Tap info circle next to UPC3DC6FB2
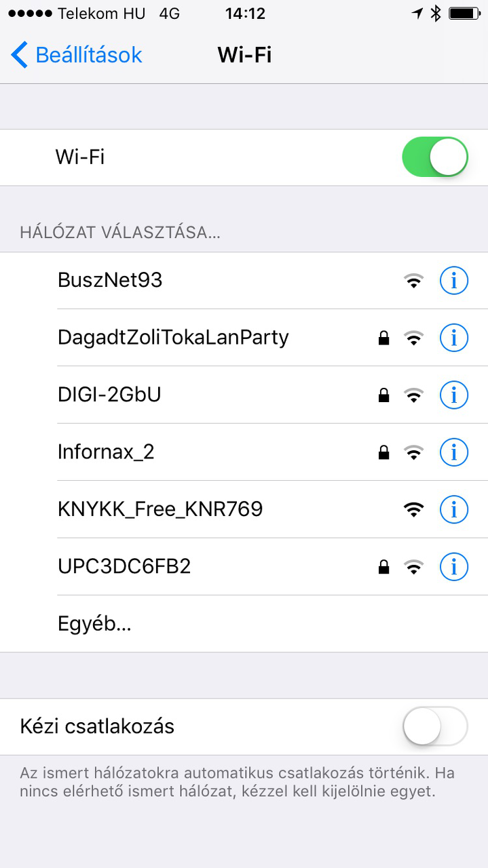Screen dimensions: 488x868 [454, 566]
